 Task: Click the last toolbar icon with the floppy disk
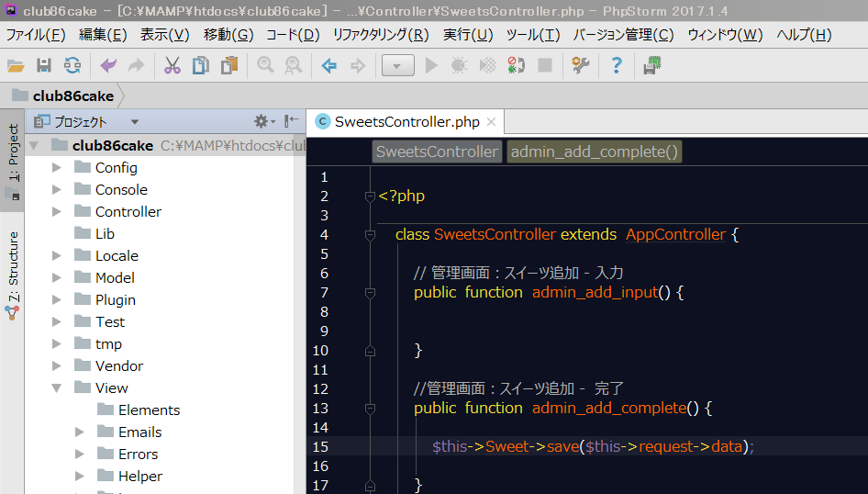[652, 65]
